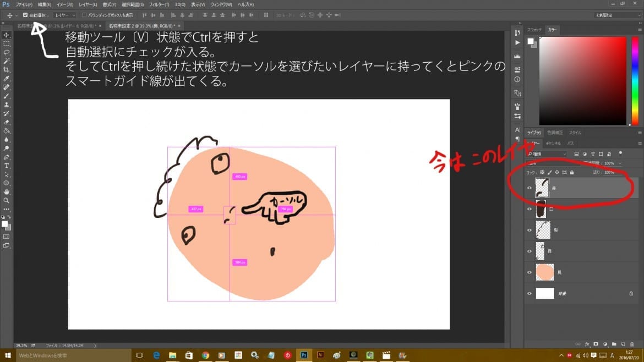Image resolution: width=644 pixels, height=362 pixels.
Task: Pick the Eyedropper tool
Action: (7, 79)
